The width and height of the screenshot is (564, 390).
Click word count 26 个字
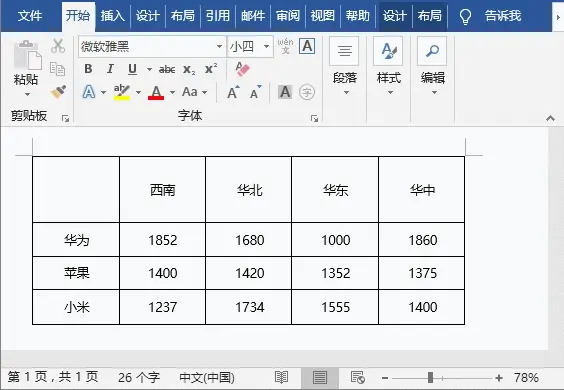[139, 377]
